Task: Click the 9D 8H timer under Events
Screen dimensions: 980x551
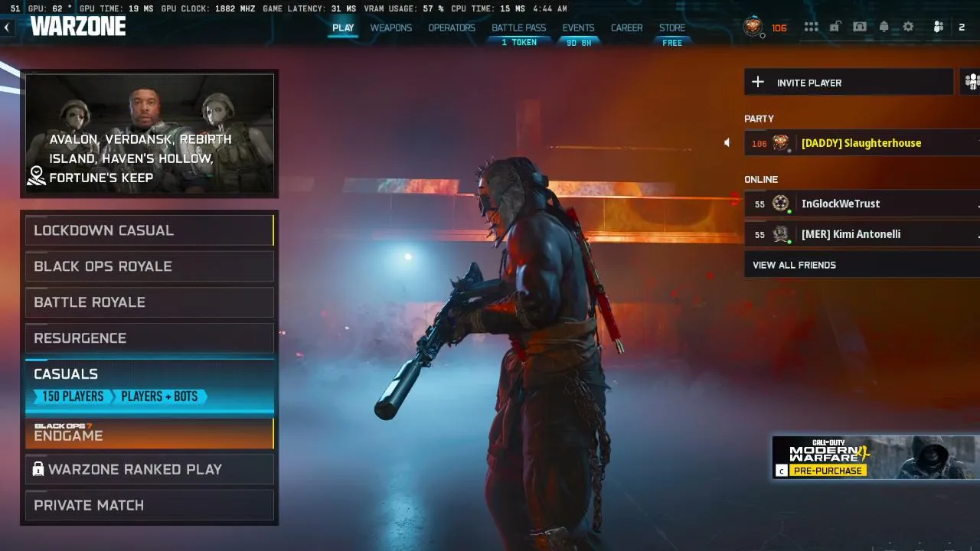Action: click(x=579, y=43)
